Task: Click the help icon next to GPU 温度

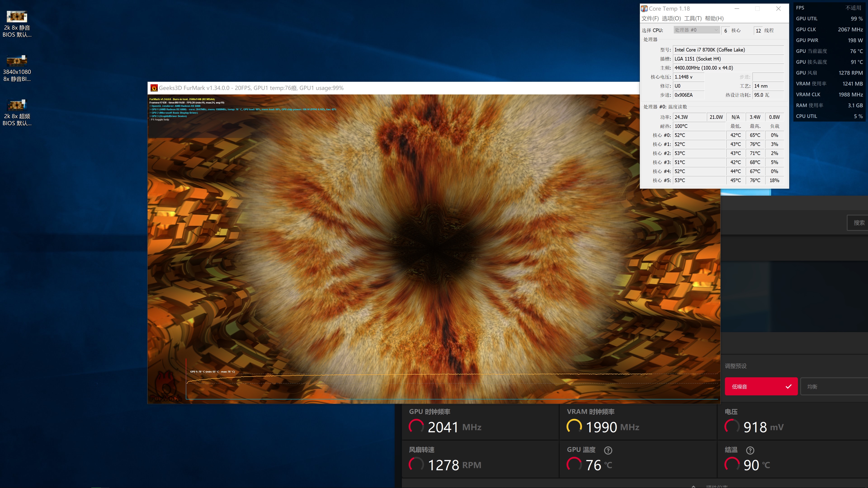Action: click(x=608, y=450)
